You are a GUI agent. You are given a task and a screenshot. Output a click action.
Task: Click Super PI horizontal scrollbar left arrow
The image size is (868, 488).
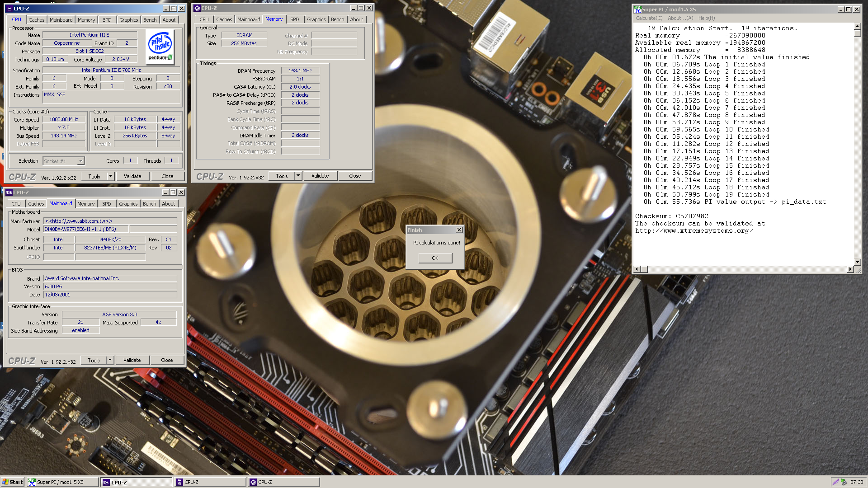click(x=637, y=269)
